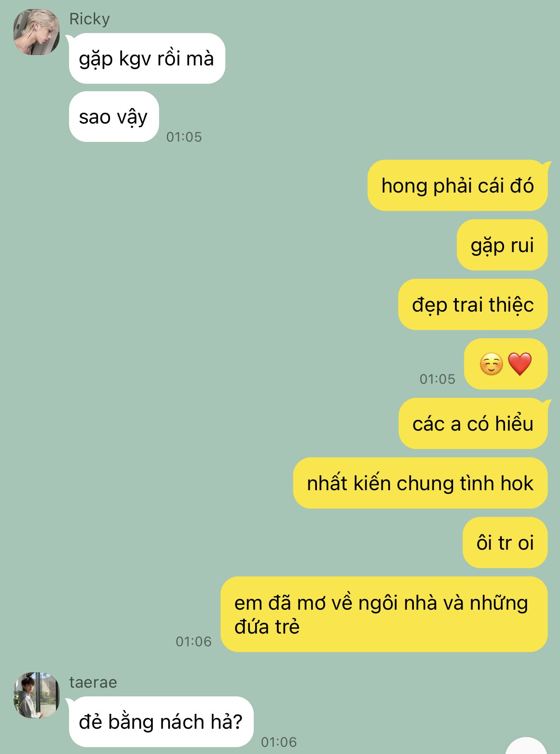Tap Ricky's profile avatar
This screenshot has height=754, width=560.
coord(37,32)
